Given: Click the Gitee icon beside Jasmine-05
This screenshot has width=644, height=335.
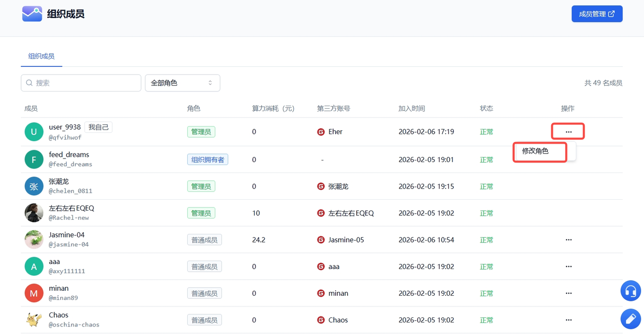Looking at the screenshot, I should click(x=321, y=240).
